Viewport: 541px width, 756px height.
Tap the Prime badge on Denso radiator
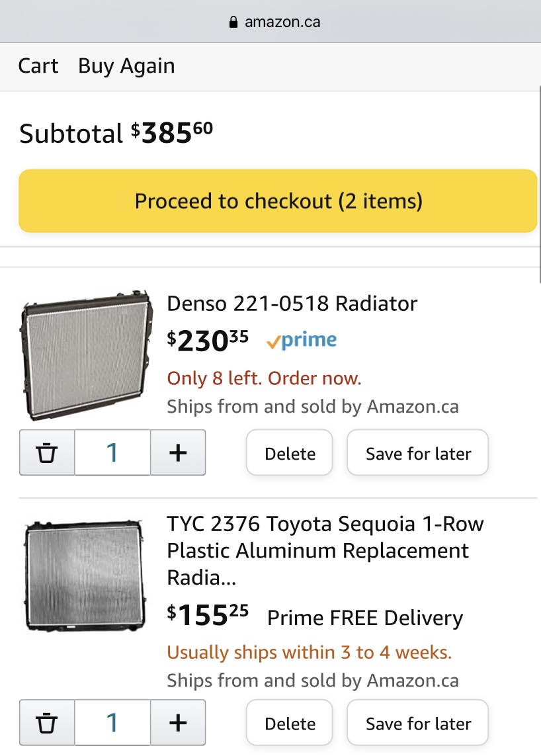point(302,341)
